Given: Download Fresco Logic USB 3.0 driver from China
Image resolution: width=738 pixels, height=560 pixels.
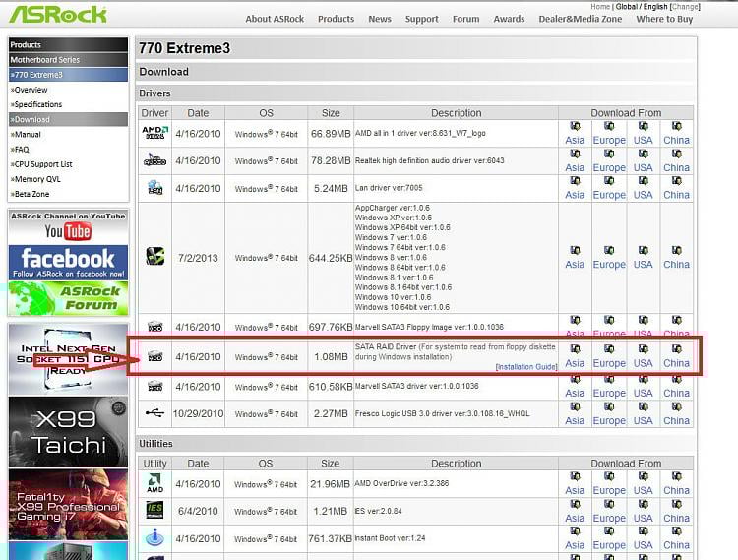Looking at the screenshot, I should [676, 420].
